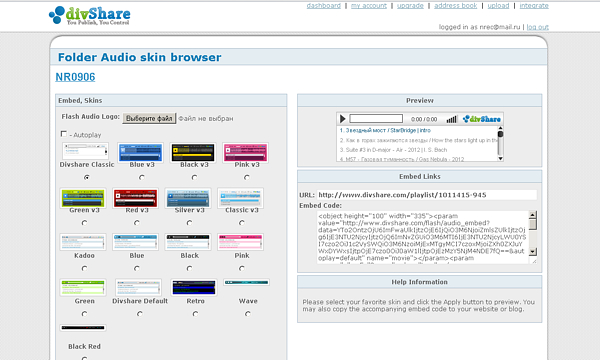The width and height of the screenshot is (600, 360).
Task: Click the playlist URL field
Action: coord(427,195)
